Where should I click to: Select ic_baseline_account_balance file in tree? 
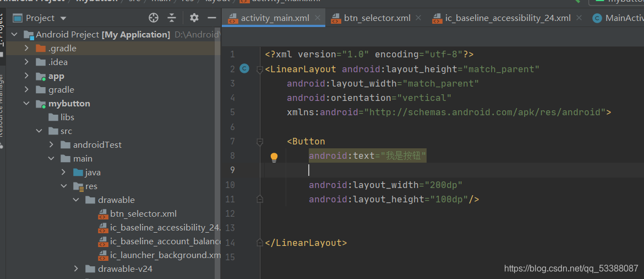pos(166,241)
